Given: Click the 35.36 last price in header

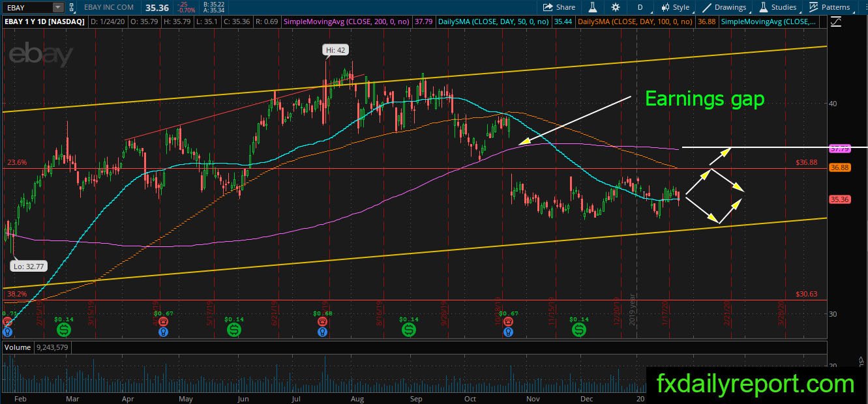Looking at the screenshot, I should click(157, 7).
